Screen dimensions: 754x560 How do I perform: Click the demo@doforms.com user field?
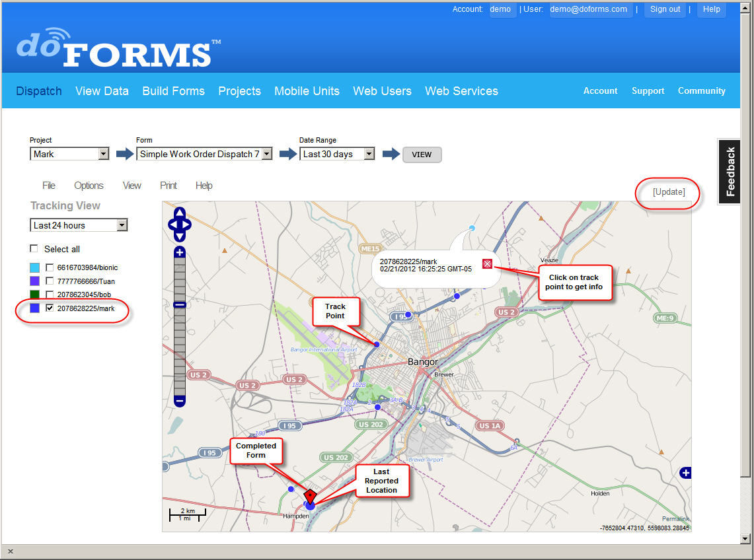click(591, 9)
